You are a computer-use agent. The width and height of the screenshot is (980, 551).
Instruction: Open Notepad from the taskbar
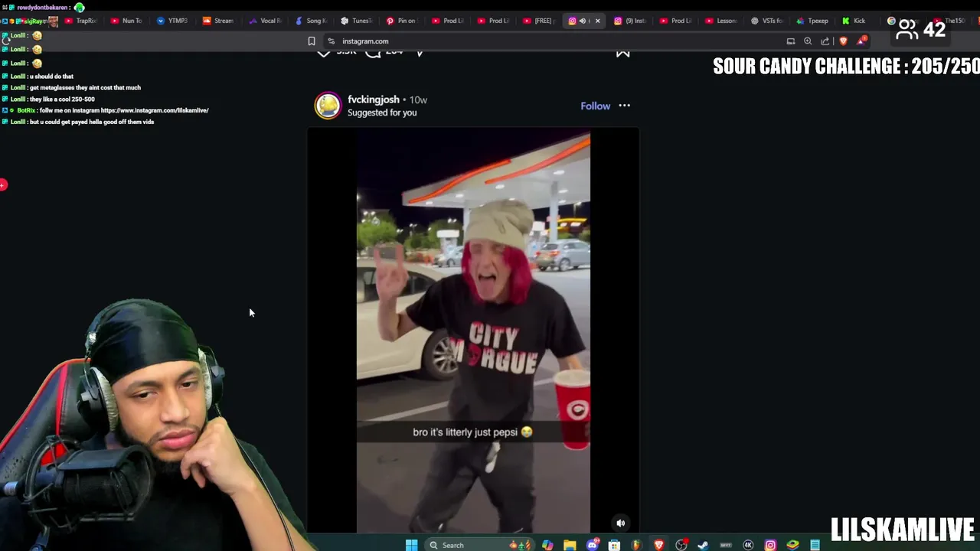coord(815,545)
